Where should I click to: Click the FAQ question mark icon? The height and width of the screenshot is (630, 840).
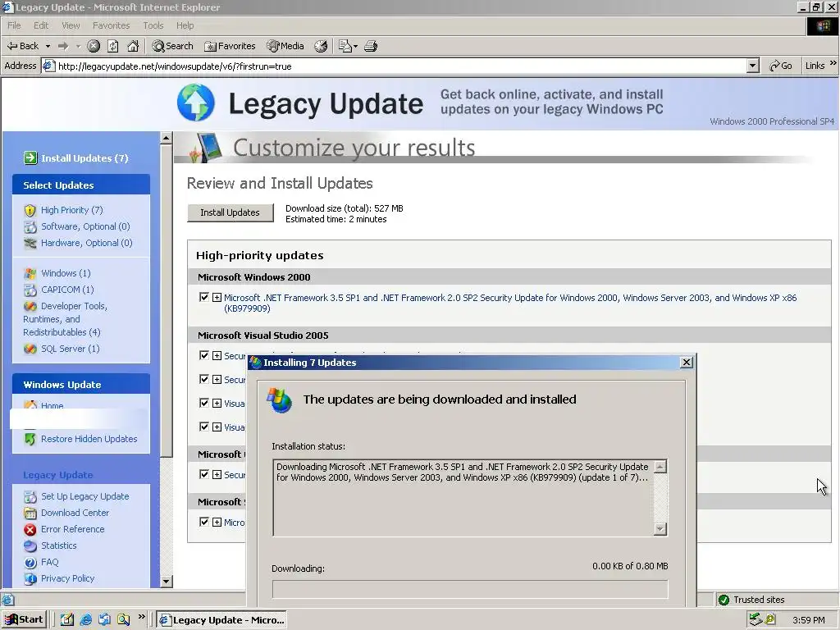30,563
